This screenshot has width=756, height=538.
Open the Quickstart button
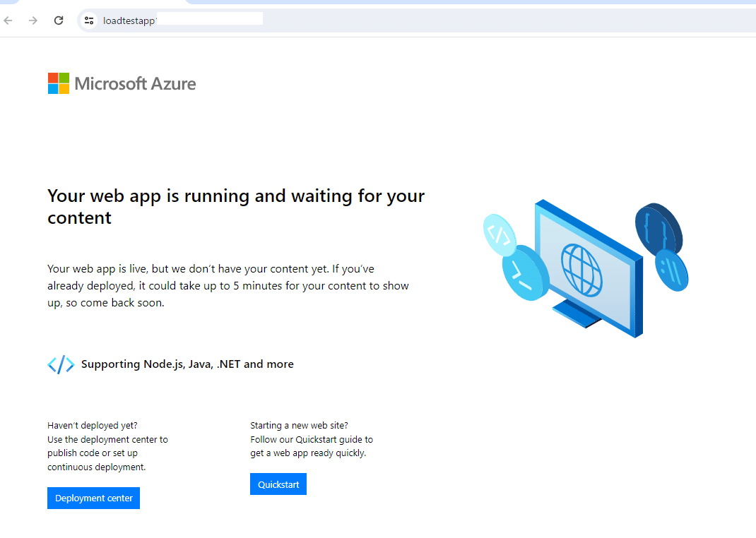click(278, 484)
